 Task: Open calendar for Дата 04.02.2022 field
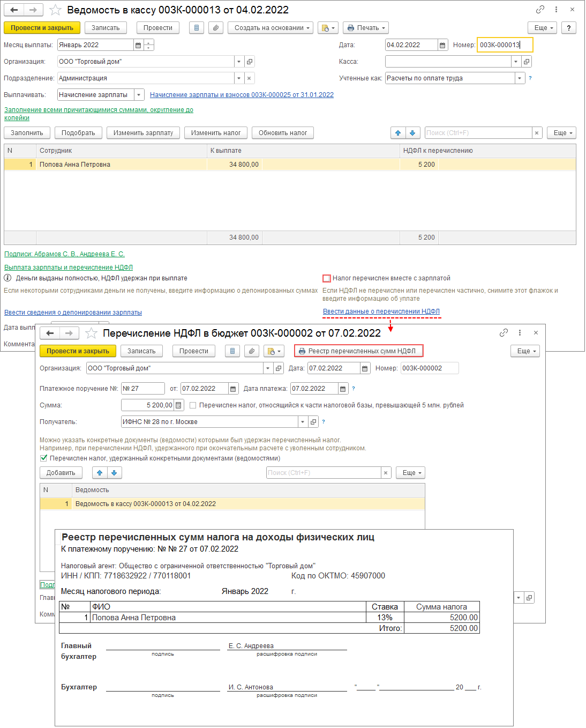(x=442, y=46)
